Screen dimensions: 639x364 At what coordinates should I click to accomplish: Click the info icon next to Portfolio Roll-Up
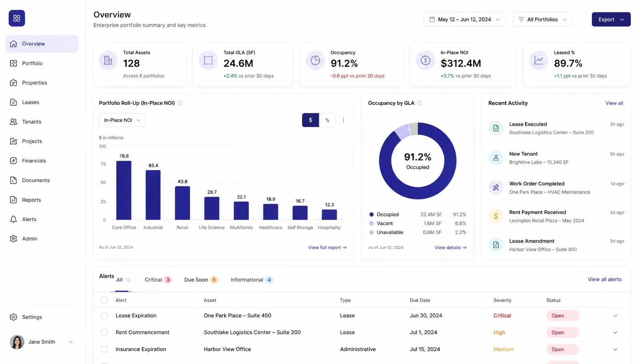180,103
